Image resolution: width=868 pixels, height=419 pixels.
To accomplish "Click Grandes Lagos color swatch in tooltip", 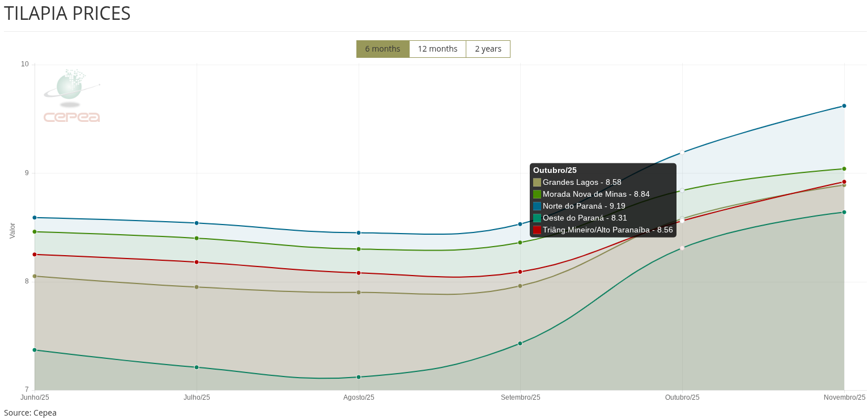I will coord(537,183).
